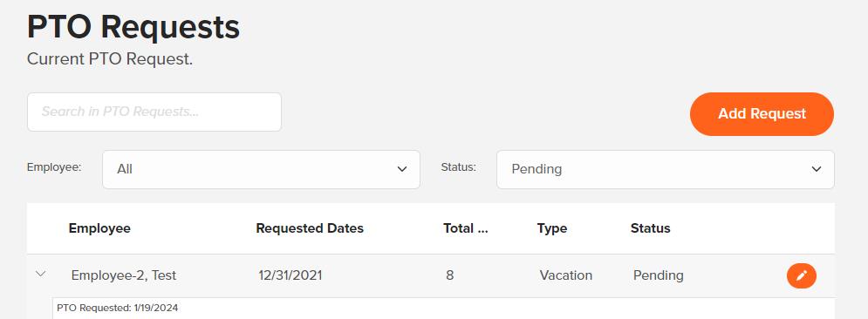868x319 pixels.
Task: Sort by the Requested Dates column header
Action: (310, 228)
